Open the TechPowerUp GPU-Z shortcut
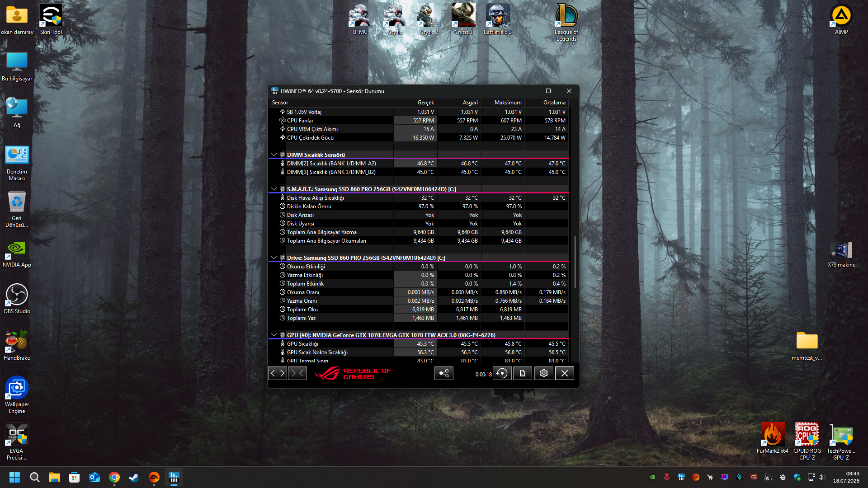The image size is (868, 488). (841, 441)
